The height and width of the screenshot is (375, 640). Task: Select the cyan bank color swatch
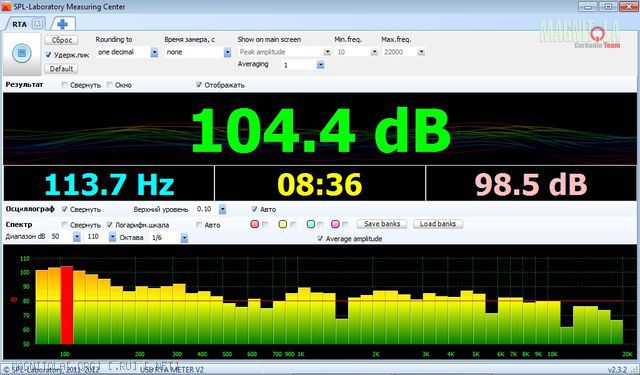pos(311,224)
